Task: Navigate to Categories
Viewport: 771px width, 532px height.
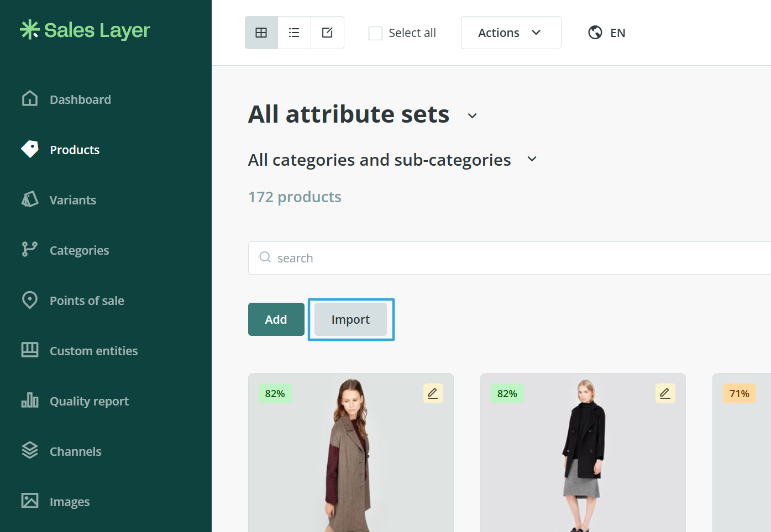Action: tap(80, 250)
